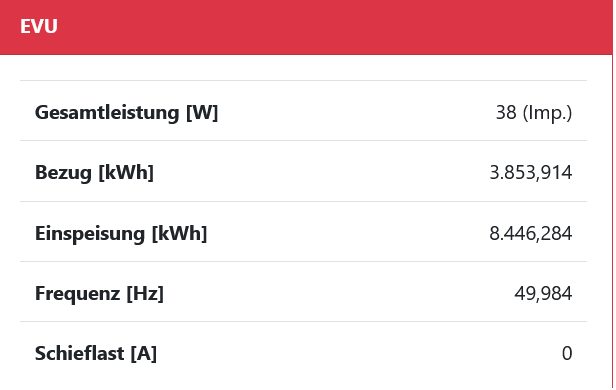Select the red EVU header bar
Viewport: 616px width, 390px height.
pyautogui.click(x=306, y=27)
